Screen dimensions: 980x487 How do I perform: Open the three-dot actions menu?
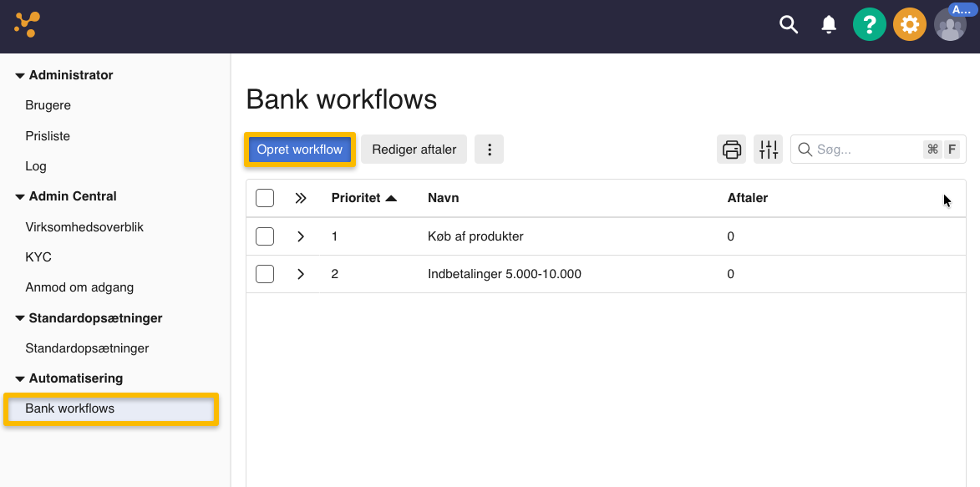pyautogui.click(x=489, y=149)
